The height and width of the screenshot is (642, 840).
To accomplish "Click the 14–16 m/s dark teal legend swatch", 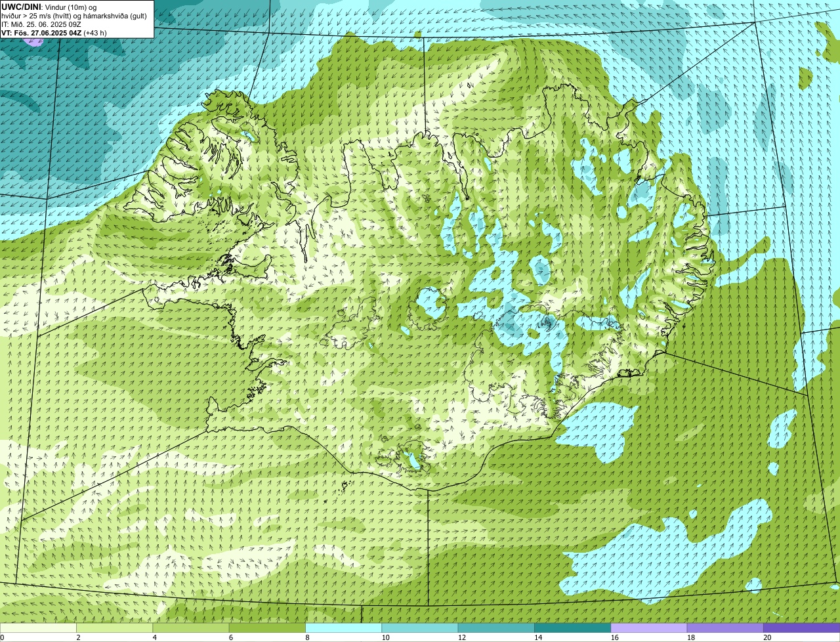I will coord(572,628).
